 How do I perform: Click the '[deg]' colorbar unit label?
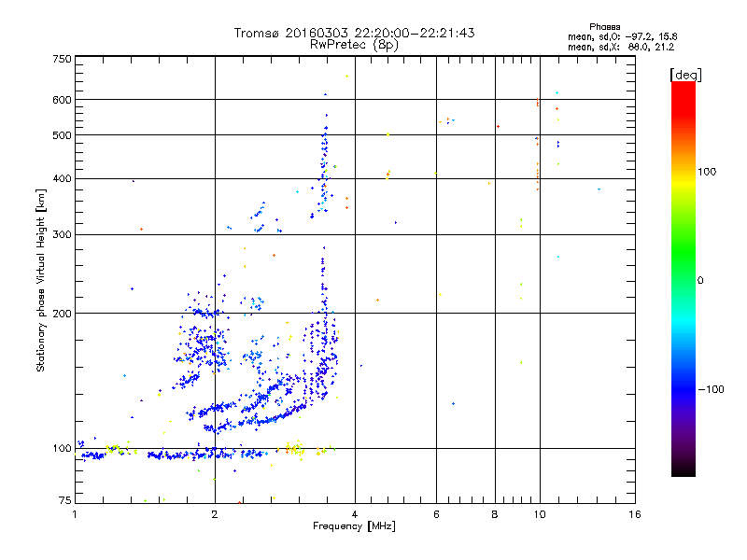685,75
